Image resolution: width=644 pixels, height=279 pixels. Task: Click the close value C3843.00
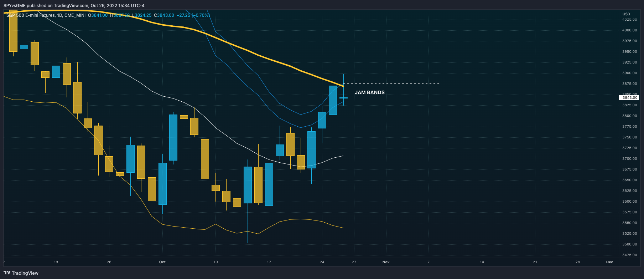(x=164, y=15)
